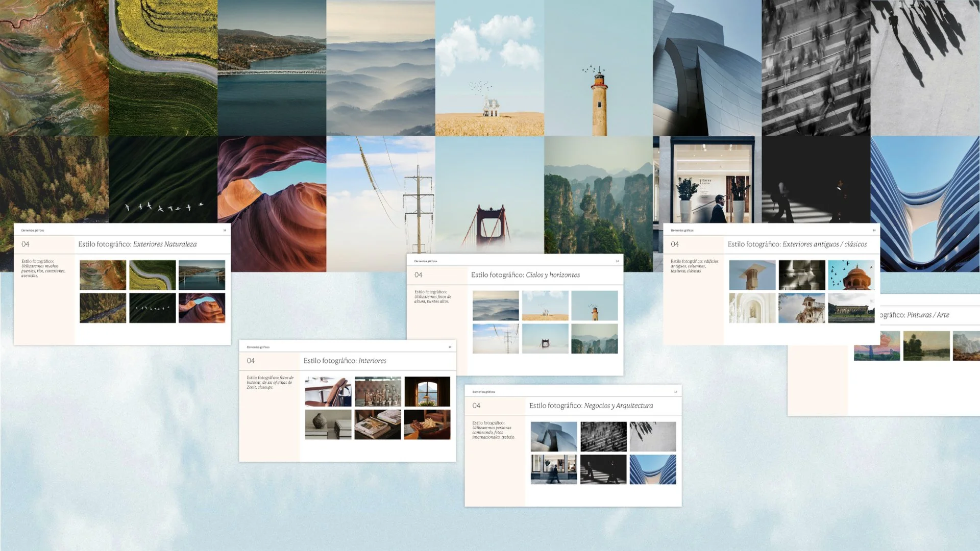
Task: Select the large bridge over river photo
Action: point(272,68)
